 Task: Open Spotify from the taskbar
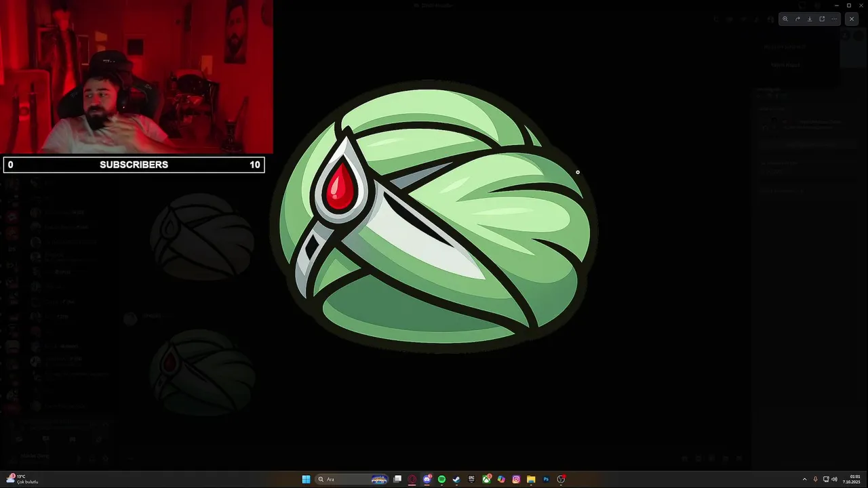coord(442,479)
